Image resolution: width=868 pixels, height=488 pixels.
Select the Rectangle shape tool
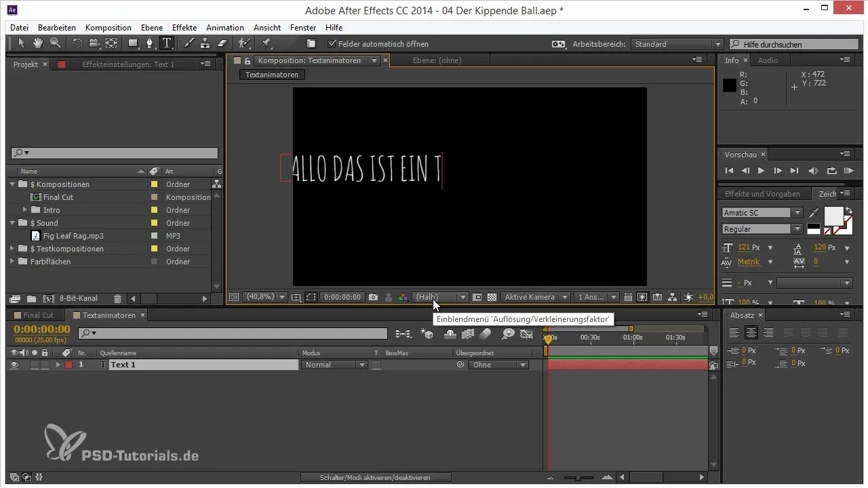coord(134,43)
